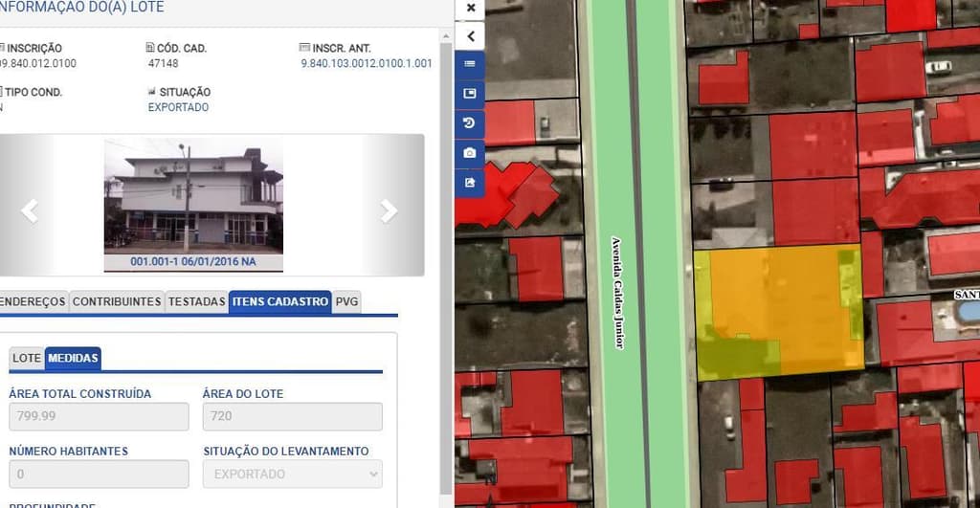Click the export/share icon

[469, 183]
